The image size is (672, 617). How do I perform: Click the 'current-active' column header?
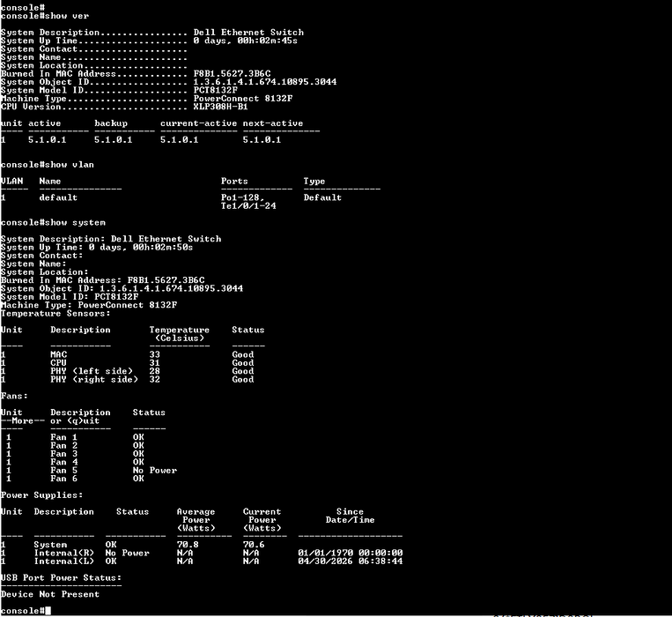tap(198, 123)
